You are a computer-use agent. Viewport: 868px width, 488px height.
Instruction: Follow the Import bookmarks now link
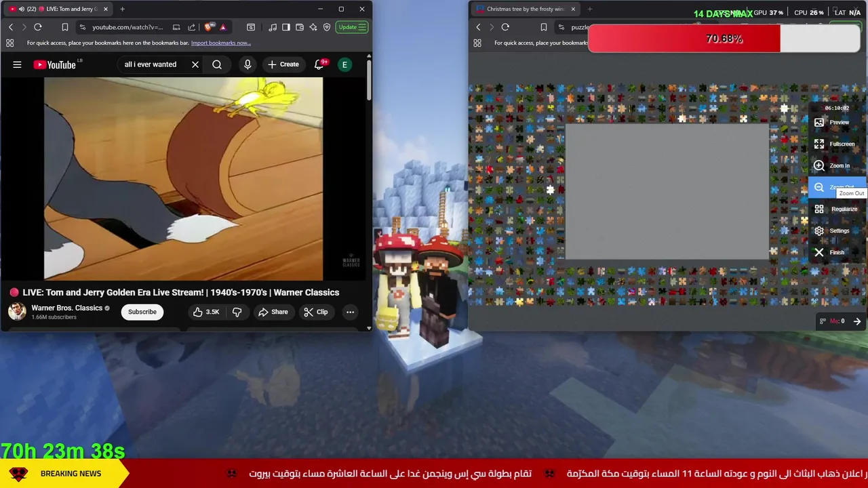pos(221,43)
